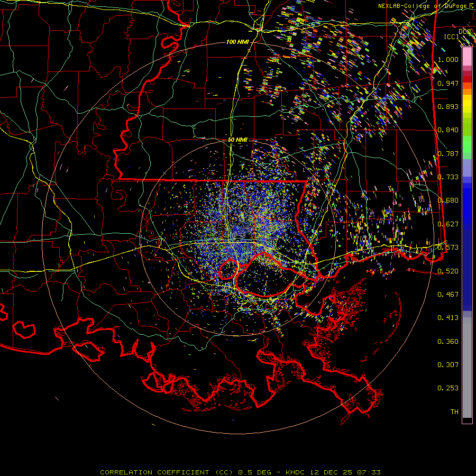Click the 'CORRELATION COEFFICIENT (CC)' caption text
This screenshot has height=476, width=476.
pyautogui.click(x=167, y=472)
